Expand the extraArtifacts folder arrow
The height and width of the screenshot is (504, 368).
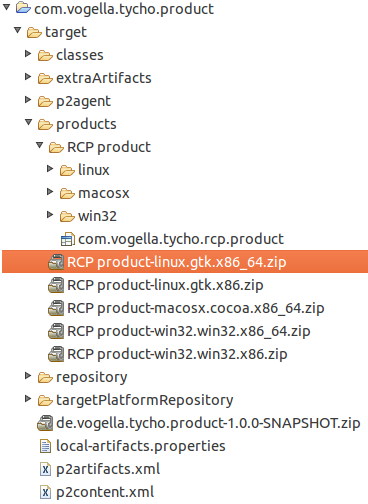pos(28,77)
